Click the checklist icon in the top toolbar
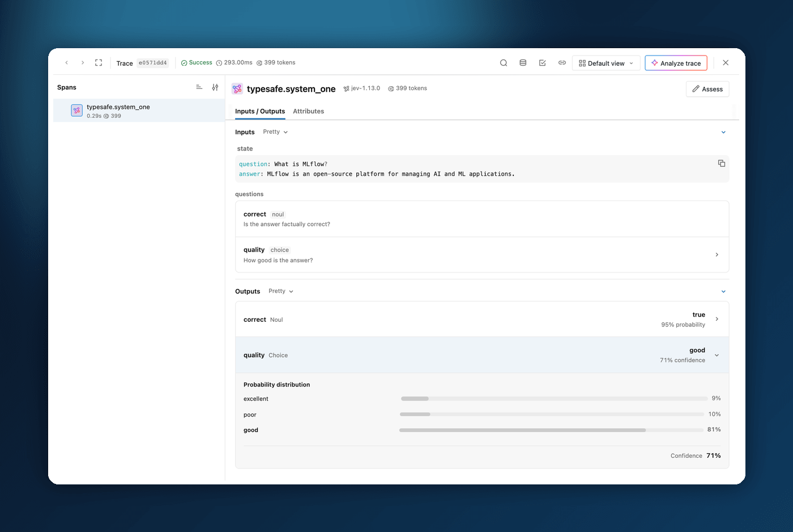 click(x=543, y=63)
